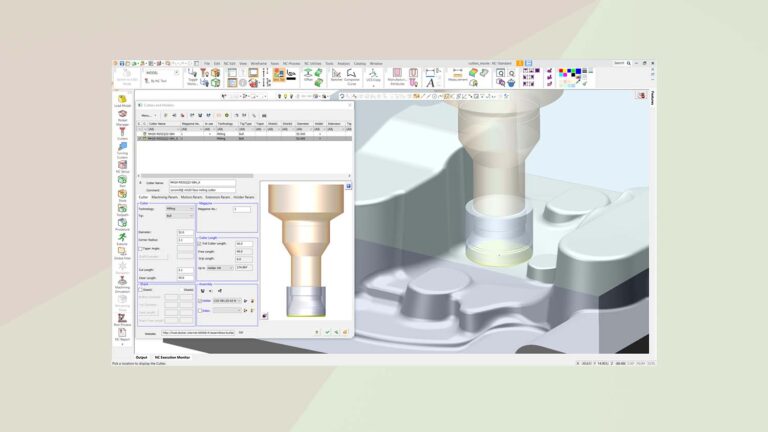768x432 pixels.
Task: Open the Tip dropdown showing Ball
Action: pyautogui.click(x=180, y=216)
